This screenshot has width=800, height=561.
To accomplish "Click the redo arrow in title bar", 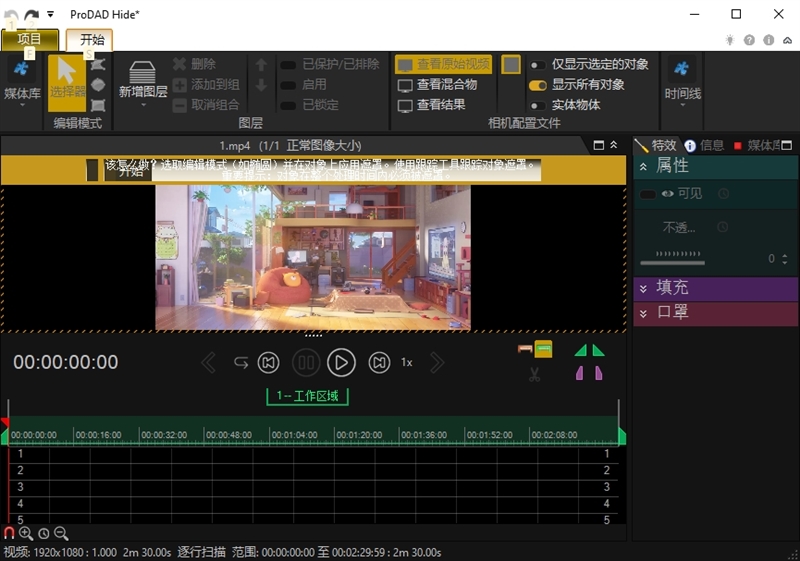I will tap(32, 15).
